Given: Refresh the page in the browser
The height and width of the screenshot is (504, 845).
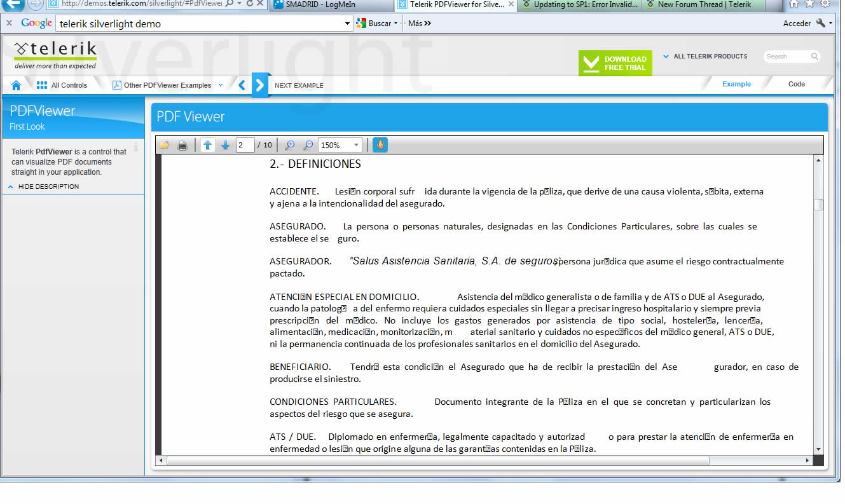Looking at the screenshot, I should [249, 4].
